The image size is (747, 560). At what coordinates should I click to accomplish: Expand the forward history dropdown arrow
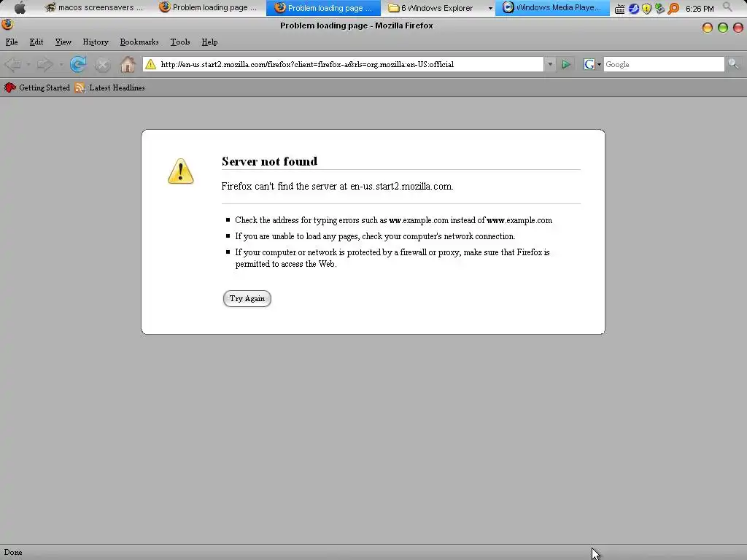(x=61, y=64)
